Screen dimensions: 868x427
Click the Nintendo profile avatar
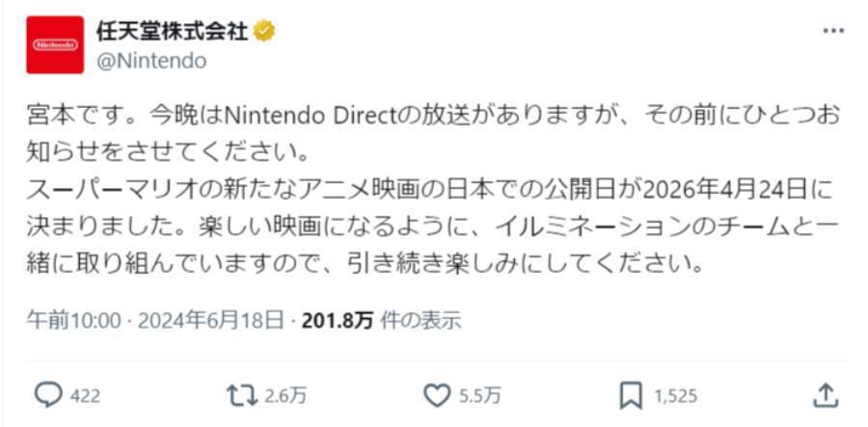56,44
